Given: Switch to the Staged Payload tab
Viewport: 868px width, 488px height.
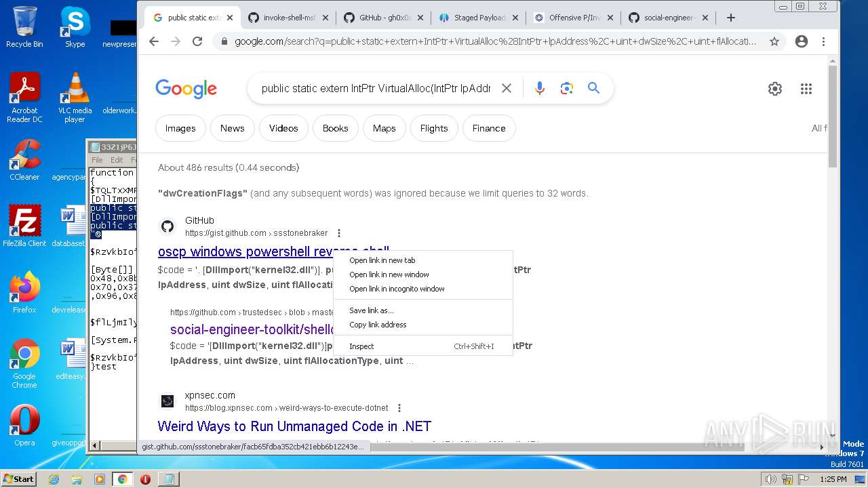Looking at the screenshot, I should tap(479, 18).
